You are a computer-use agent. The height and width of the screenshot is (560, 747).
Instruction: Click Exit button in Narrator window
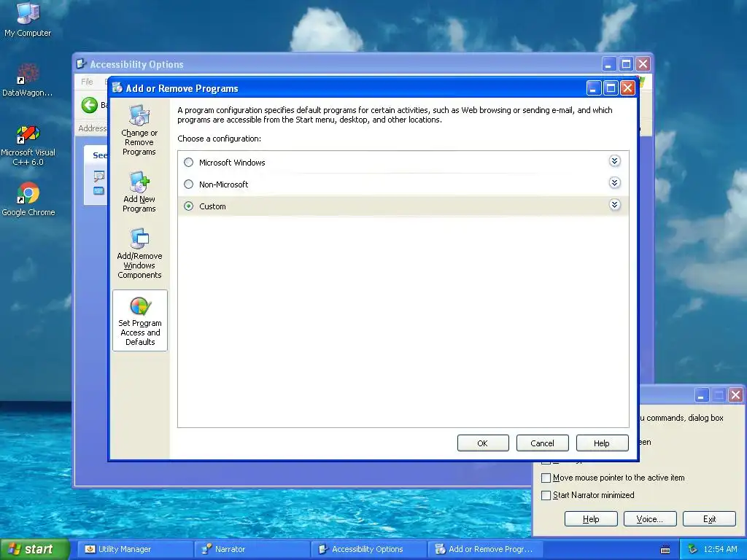(709, 519)
